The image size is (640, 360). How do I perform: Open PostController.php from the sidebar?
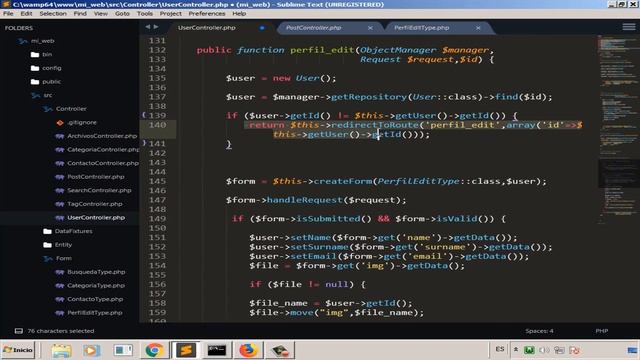96,177
